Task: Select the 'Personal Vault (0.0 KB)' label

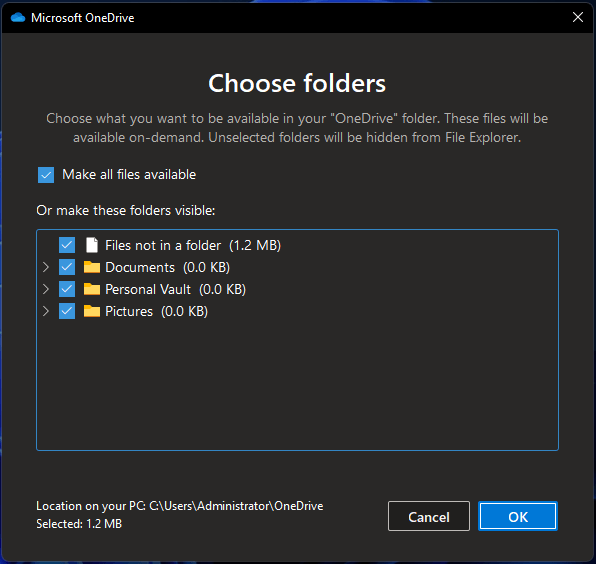Action: 176,289
